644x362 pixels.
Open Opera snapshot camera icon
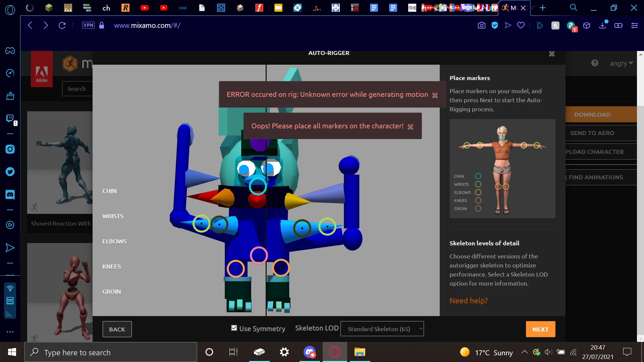coord(481,25)
